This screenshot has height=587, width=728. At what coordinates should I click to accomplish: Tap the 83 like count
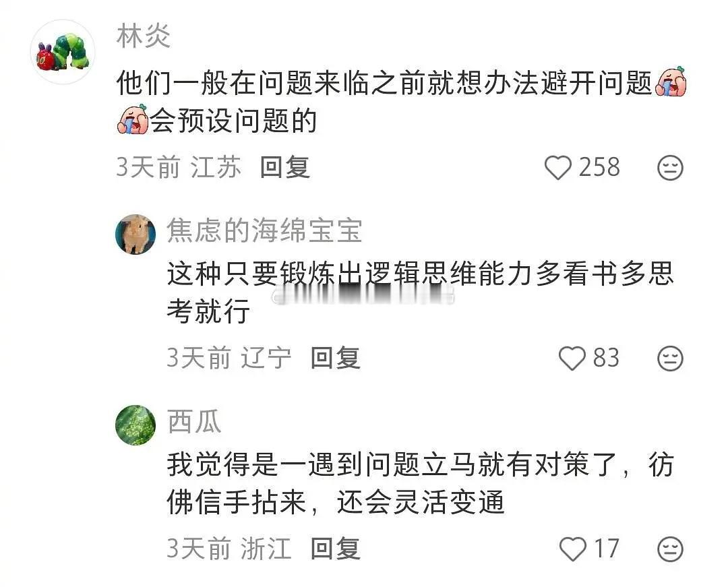pyautogui.click(x=606, y=359)
